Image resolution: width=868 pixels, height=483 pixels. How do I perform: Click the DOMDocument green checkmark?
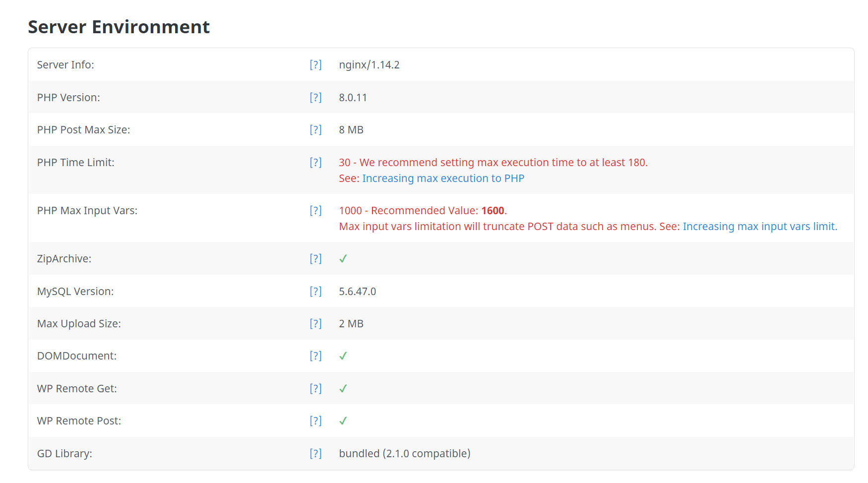[x=343, y=356]
